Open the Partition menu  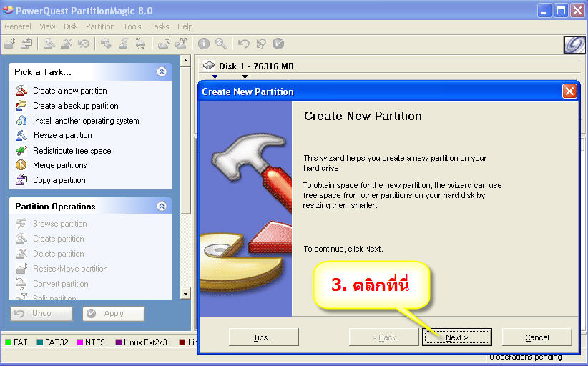100,26
